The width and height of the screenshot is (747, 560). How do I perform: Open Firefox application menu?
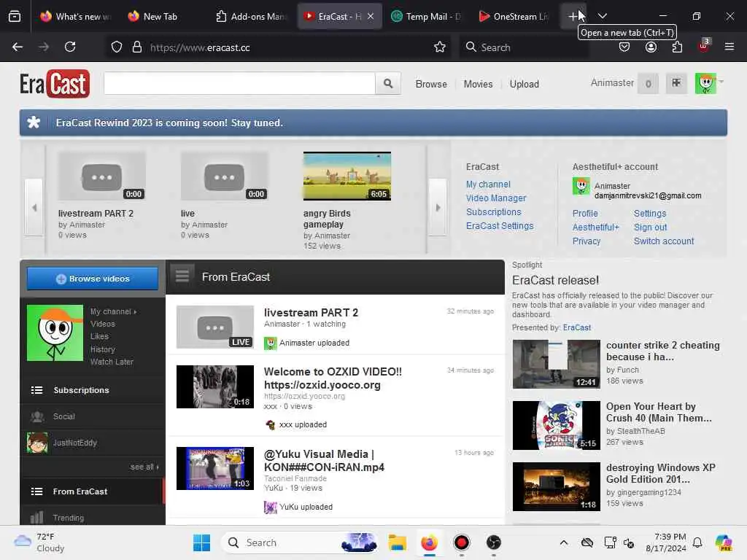click(729, 47)
